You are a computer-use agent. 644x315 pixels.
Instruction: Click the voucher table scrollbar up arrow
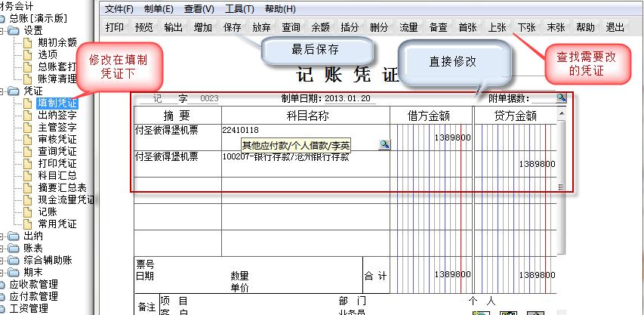[x=562, y=113]
